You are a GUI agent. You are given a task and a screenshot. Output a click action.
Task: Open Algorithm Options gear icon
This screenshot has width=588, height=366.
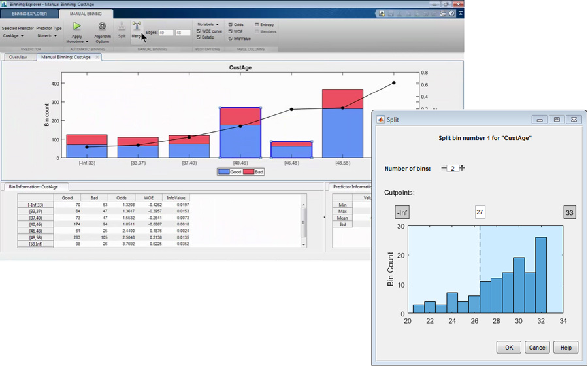tap(102, 26)
